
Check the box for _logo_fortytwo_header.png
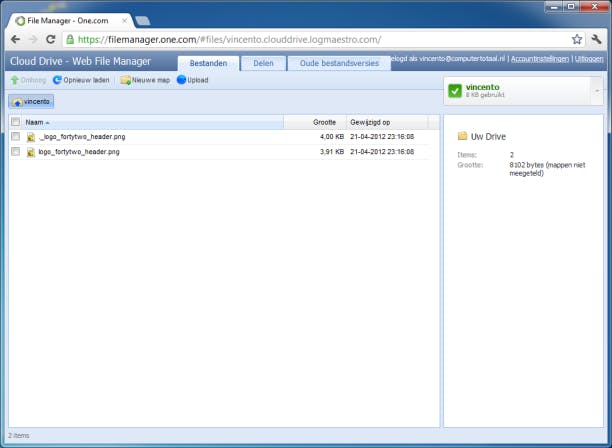pos(16,136)
